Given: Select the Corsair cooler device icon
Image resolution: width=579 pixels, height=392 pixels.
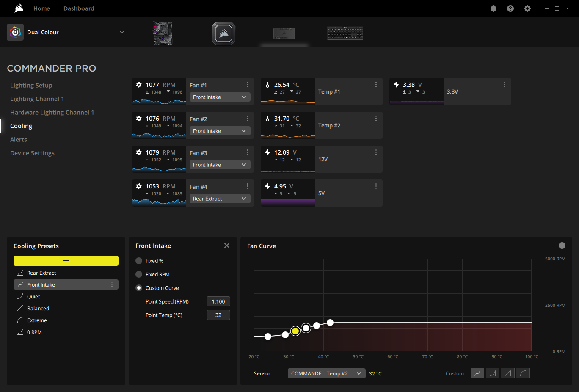Looking at the screenshot, I should 223,33.
